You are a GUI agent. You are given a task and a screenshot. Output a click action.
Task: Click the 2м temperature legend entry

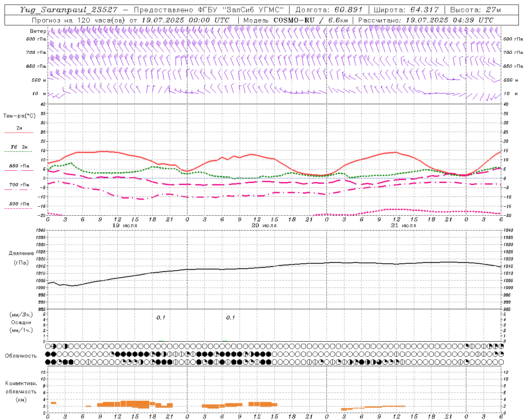pyautogui.click(x=19, y=128)
